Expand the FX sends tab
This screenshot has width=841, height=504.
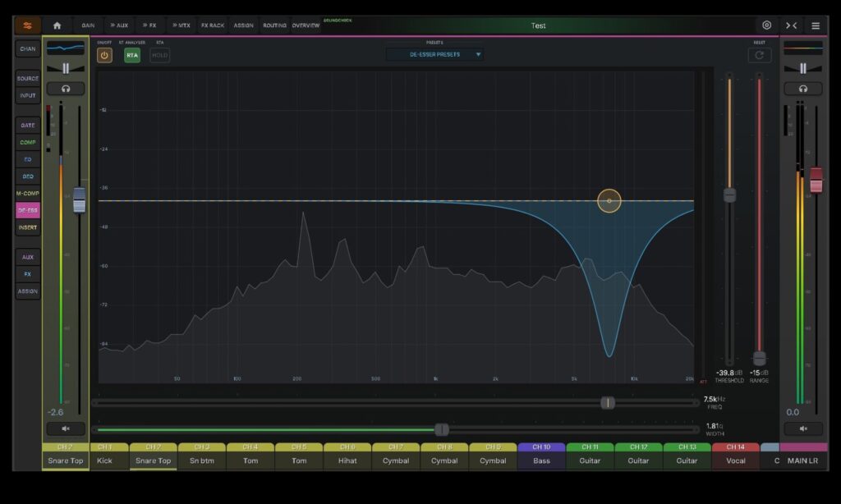[149, 25]
